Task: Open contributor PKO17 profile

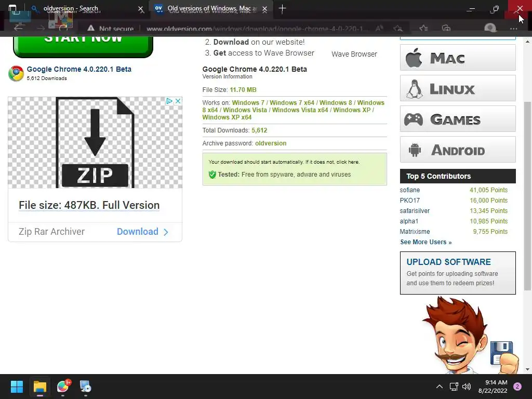Action: tap(409, 201)
